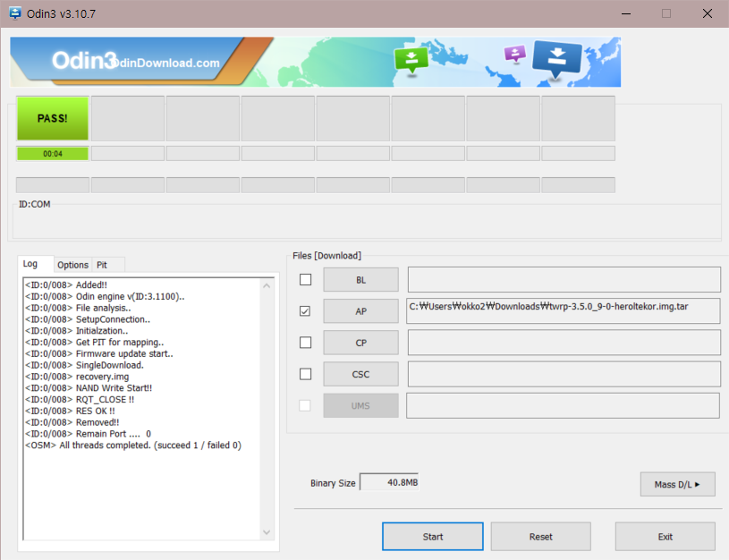Image resolution: width=729 pixels, height=560 pixels.
Task: Click the log scrollbar down arrow
Action: [x=267, y=532]
